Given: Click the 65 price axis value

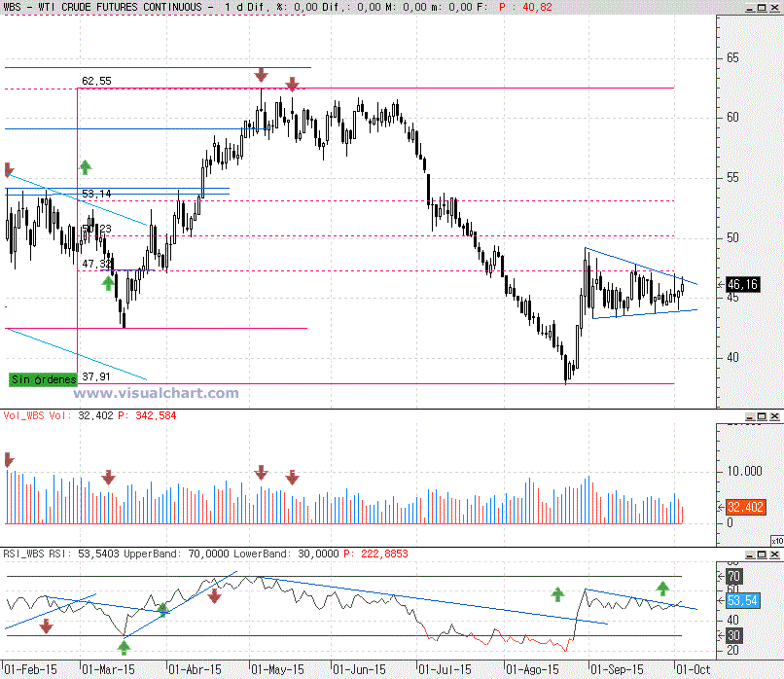Looking at the screenshot, I should [732, 58].
